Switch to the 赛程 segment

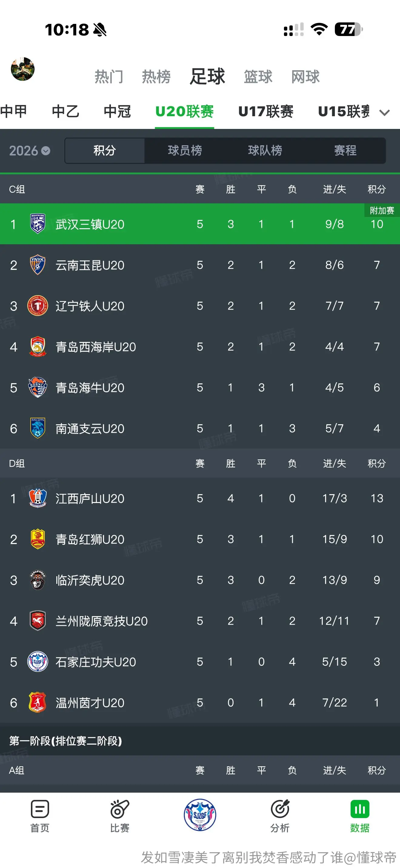coord(345,150)
